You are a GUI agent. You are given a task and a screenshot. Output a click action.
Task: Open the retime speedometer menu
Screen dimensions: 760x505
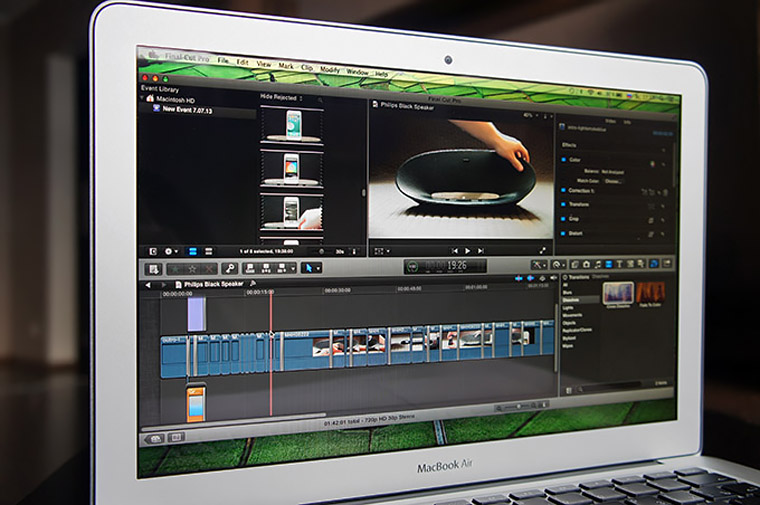(x=558, y=265)
